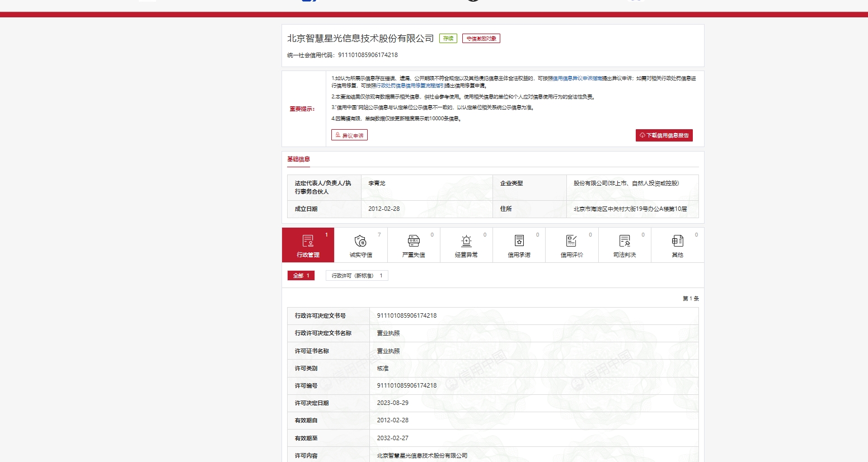Filter by 行政许可（新标准）

(357, 276)
